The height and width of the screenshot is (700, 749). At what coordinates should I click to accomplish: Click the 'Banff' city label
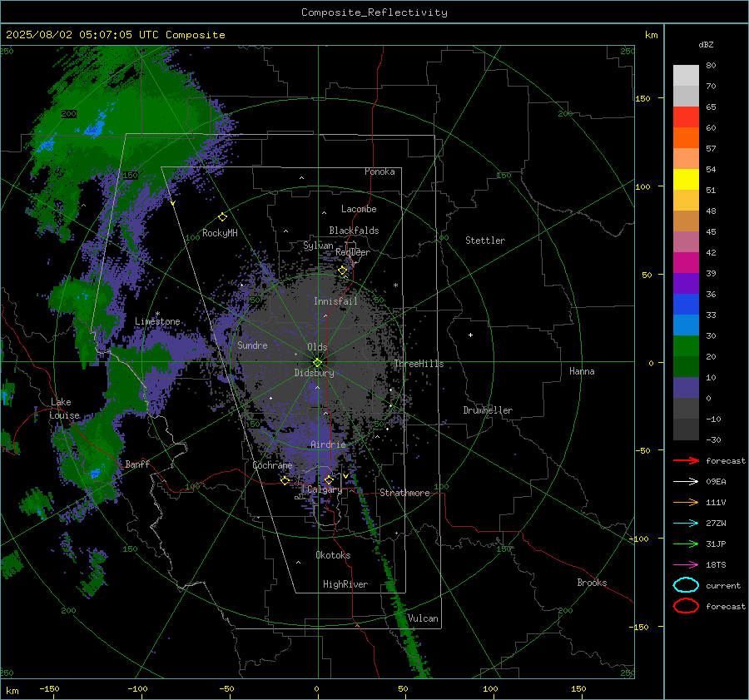tap(137, 464)
